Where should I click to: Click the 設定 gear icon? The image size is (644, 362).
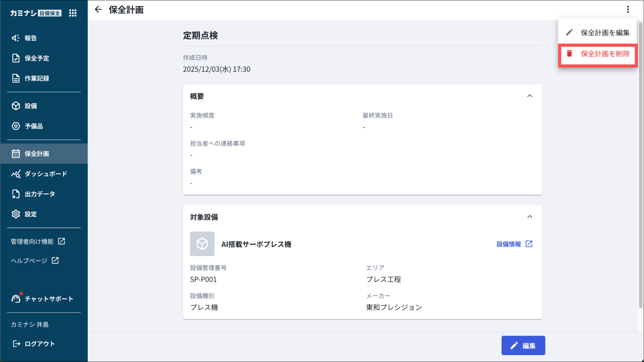click(x=16, y=214)
